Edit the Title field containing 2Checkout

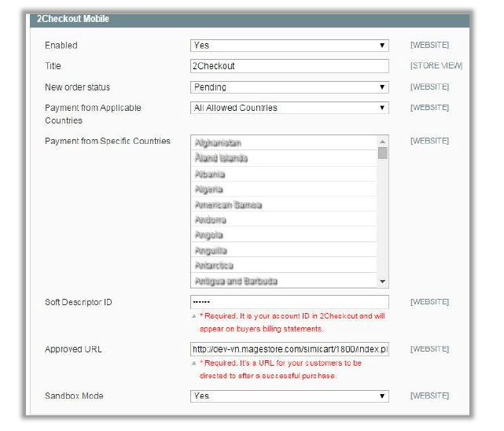[x=289, y=66]
